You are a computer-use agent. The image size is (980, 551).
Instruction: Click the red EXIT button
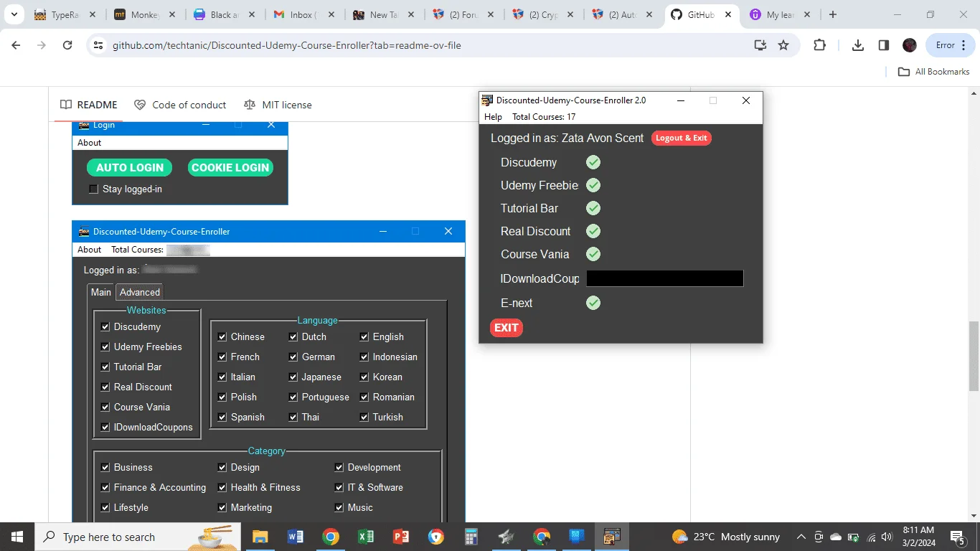coord(507,328)
